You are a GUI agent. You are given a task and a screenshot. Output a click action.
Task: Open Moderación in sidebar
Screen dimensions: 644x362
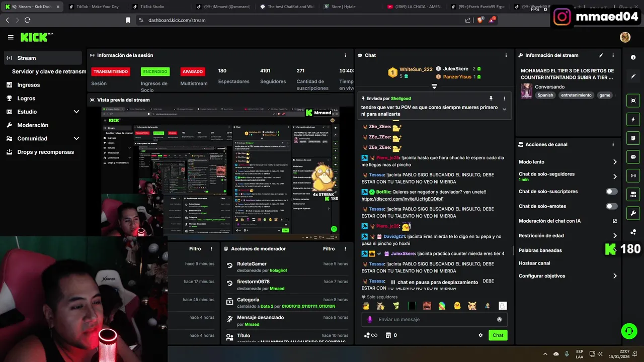(x=33, y=125)
